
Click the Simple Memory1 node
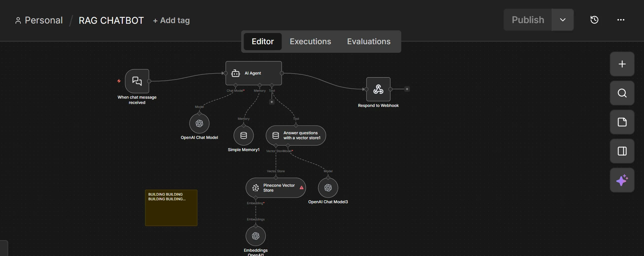tap(244, 136)
